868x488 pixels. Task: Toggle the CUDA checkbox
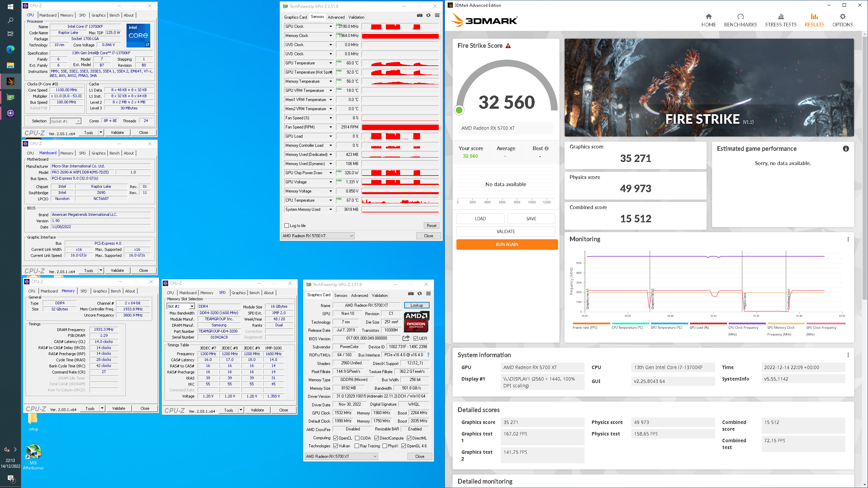tap(357, 438)
